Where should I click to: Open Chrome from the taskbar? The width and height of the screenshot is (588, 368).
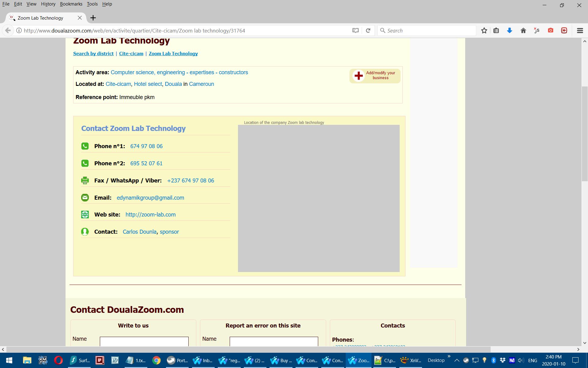(x=156, y=360)
